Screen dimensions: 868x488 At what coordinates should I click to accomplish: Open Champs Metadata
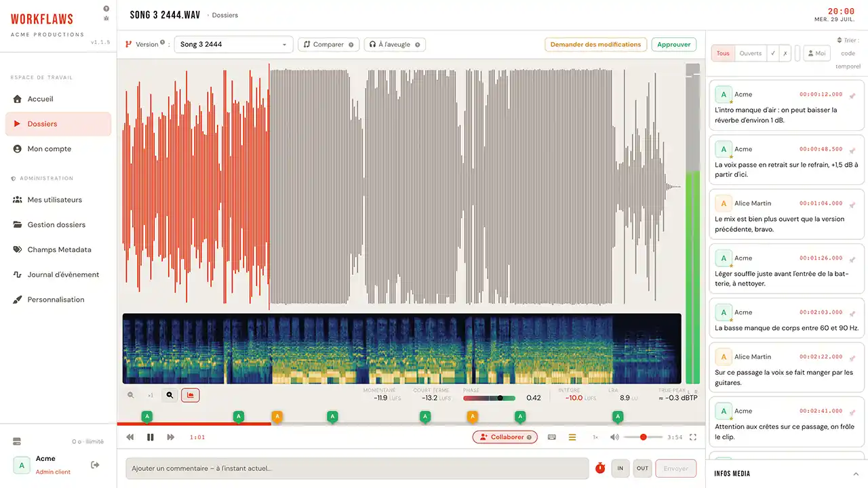pyautogui.click(x=58, y=250)
